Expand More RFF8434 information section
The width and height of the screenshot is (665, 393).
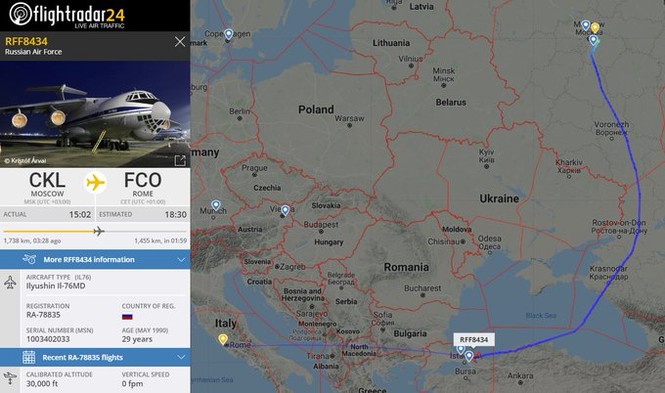pos(95,259)
